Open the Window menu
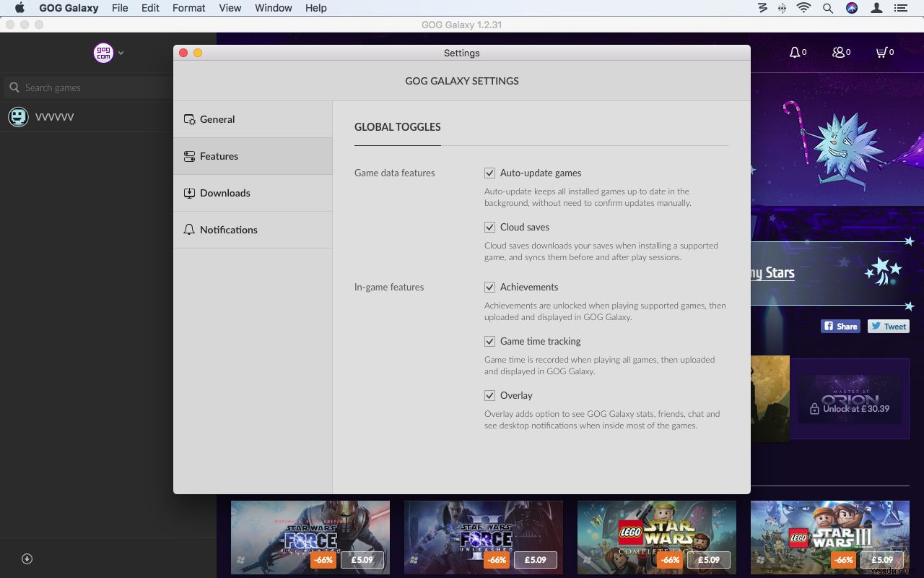 click(273, 8)
